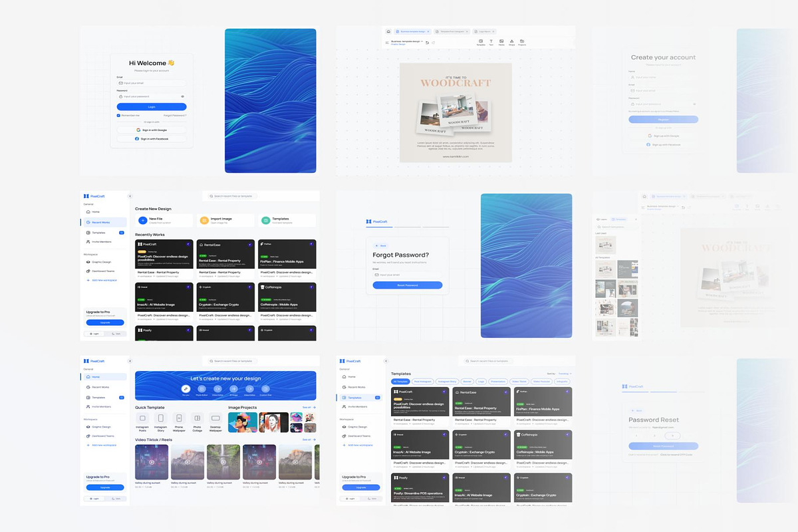Click the email field on the Forgot Password screen

tap(407, 274)
